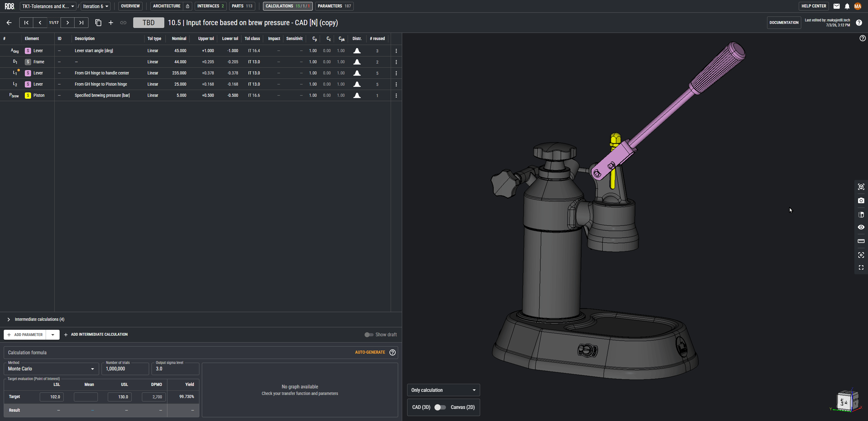Open row menu for Lever start angle
The width and height of the screenshot is (868, 421).
pos(396,51)
